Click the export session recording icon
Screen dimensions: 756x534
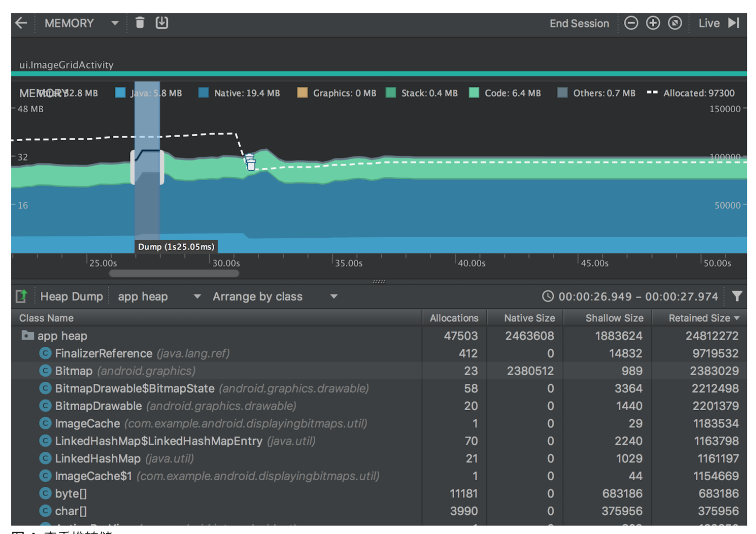click(x=161, y=22)
